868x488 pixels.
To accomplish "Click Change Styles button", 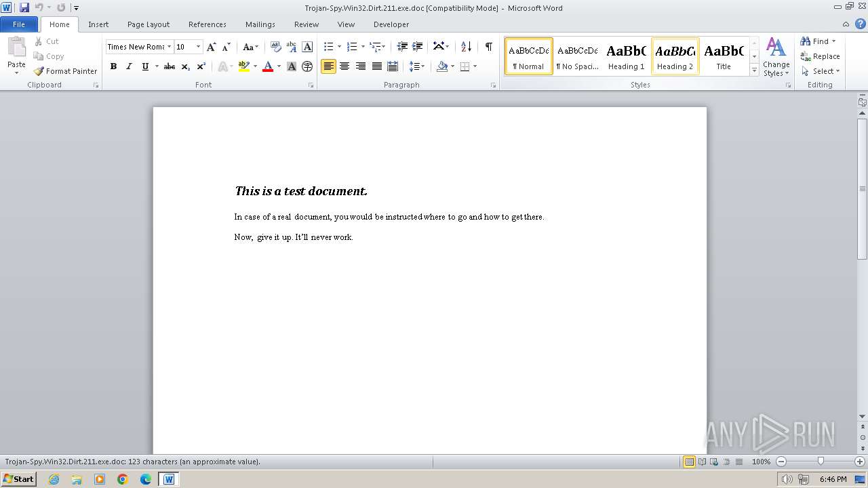I will pyautogui.click(x=776, y=58).
